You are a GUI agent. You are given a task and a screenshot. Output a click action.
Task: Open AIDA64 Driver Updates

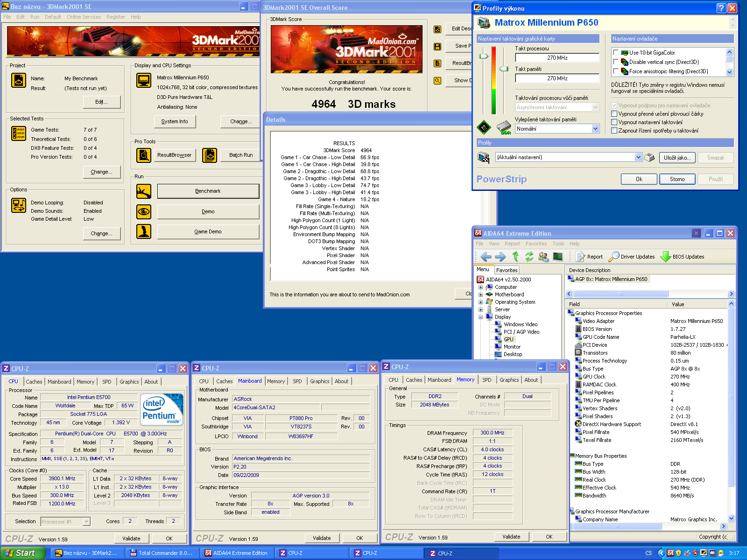(632, 257)
